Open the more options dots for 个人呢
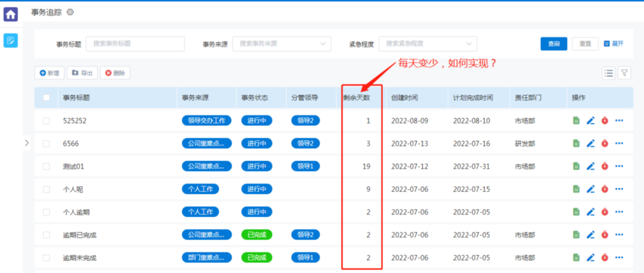 coord(620,189)
